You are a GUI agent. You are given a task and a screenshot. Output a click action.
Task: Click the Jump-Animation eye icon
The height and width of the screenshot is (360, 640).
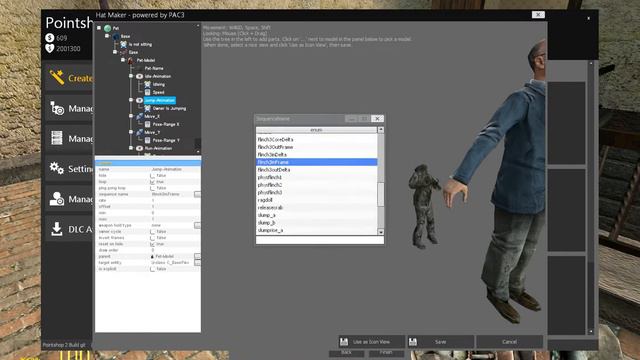tap(139, 100)
